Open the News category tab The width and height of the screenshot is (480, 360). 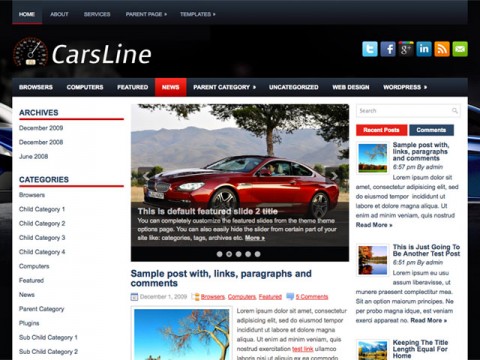[x=171, y=87]
